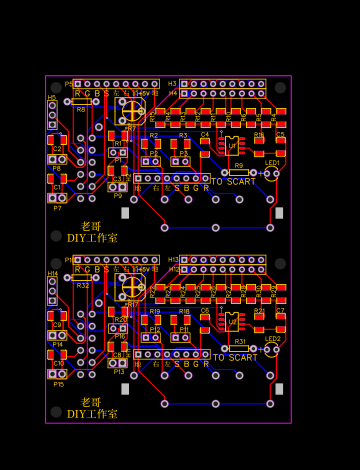Click the P7 connector footprint
Image resolution: width=360 pixels, height=470 pixels.
coord(57,198)
